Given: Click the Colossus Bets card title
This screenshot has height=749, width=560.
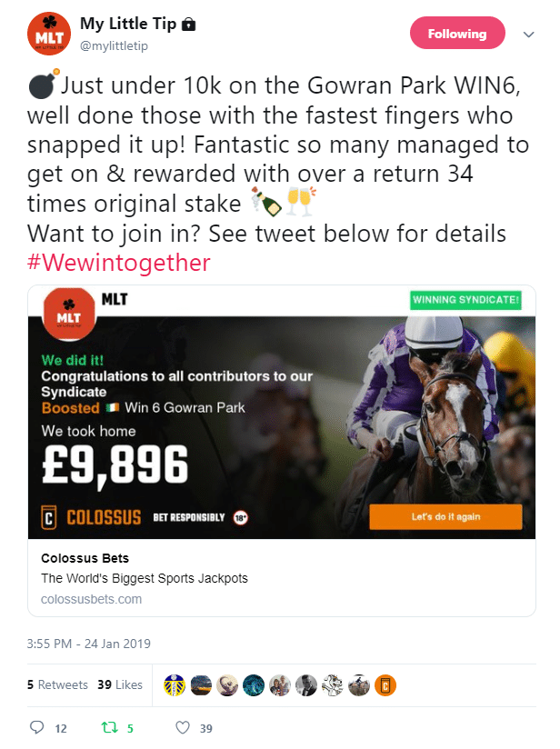Looking at the screenshot, I should [85, 558].
